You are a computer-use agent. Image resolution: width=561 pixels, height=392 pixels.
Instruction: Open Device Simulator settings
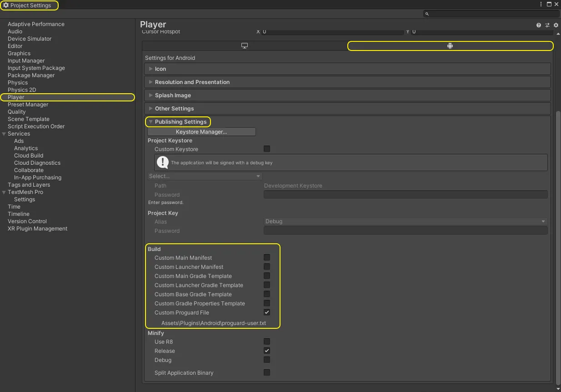pyautogui.click(x=30, y=39)
